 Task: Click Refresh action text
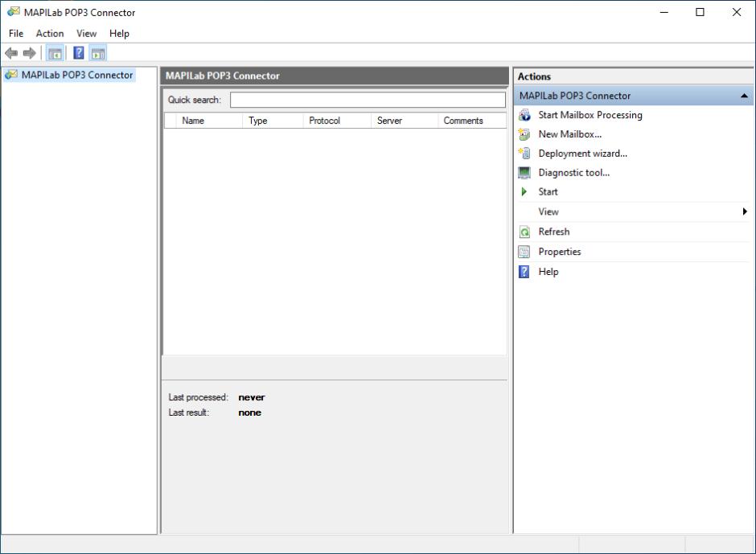click(554, 232)
